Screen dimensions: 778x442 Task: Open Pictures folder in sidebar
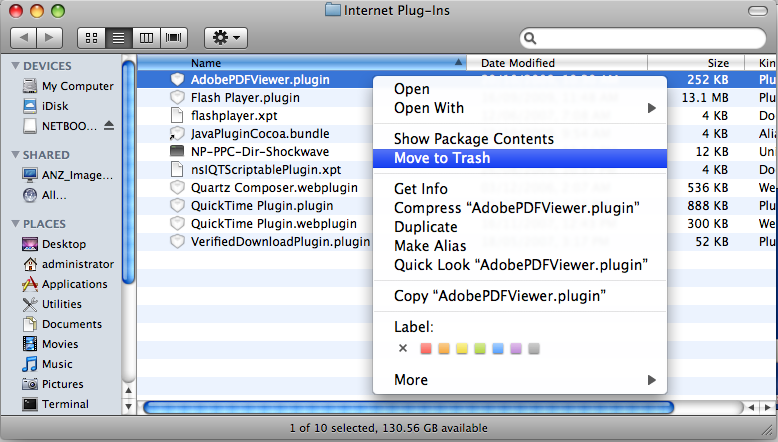(x=53, y=384)
